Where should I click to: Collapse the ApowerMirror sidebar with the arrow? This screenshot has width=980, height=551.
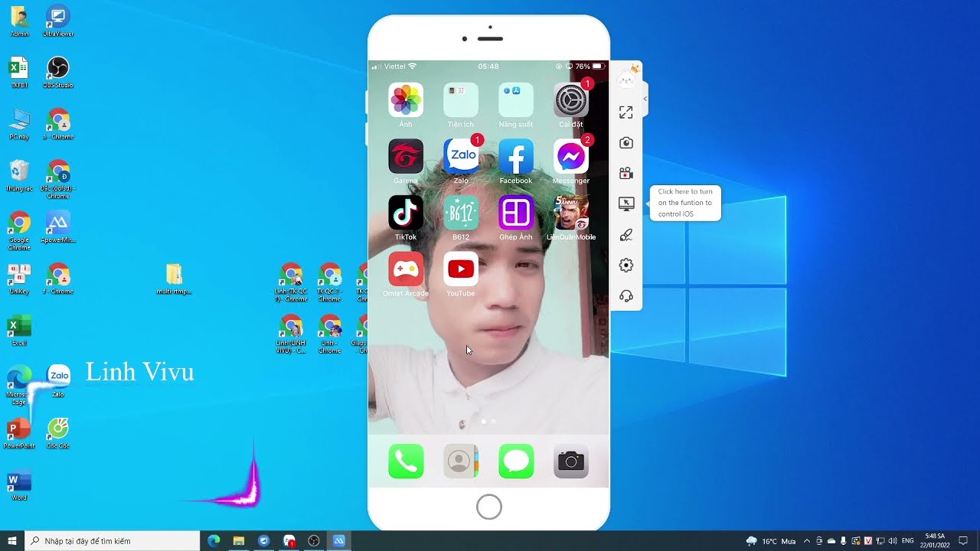click(645, 99)
